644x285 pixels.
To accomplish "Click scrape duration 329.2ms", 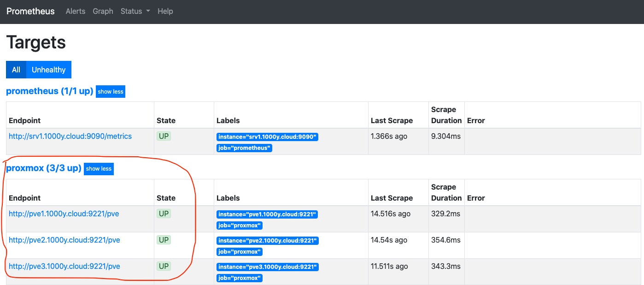I will click(446, 214).
